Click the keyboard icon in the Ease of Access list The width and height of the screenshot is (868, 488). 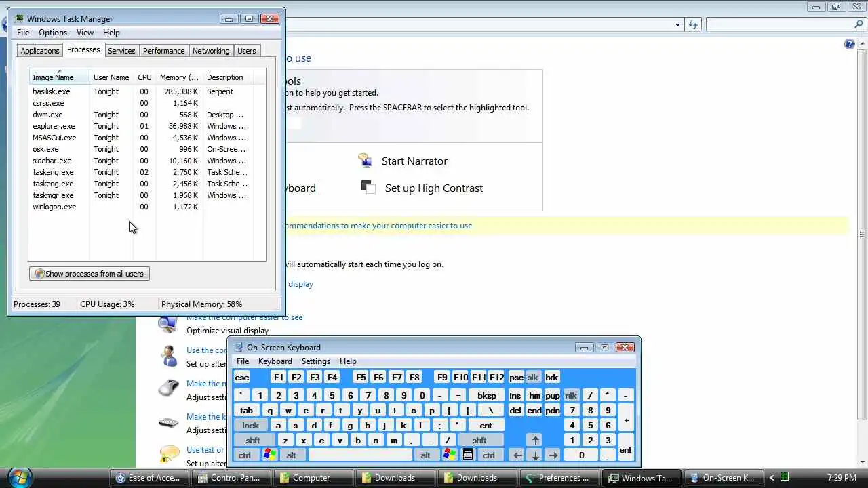pyautogui.click(x=167, y=423)
